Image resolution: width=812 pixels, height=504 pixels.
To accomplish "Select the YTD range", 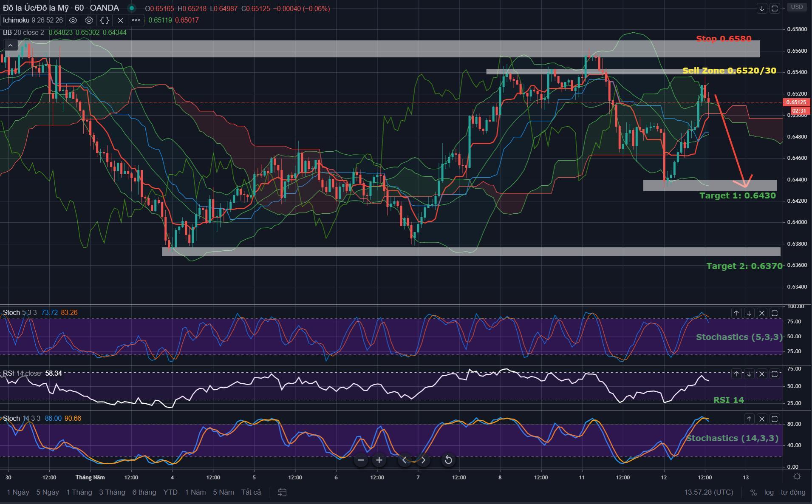I will (x=170, y=492).
